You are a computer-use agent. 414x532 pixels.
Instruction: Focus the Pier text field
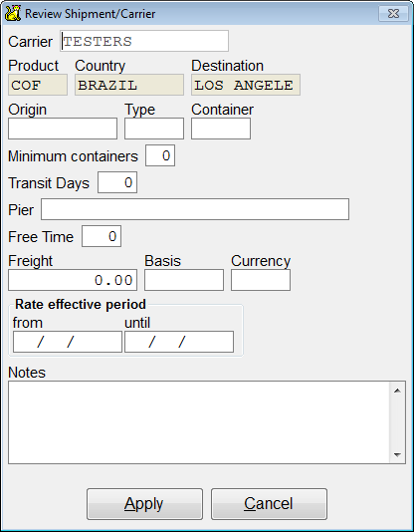[195, 209]
